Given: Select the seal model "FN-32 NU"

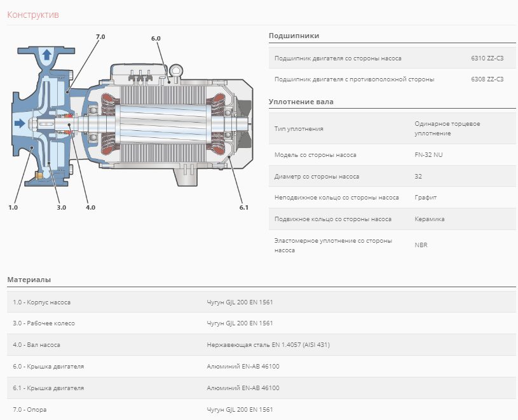Looking at the screenshot, I should (x=428, y=155).
